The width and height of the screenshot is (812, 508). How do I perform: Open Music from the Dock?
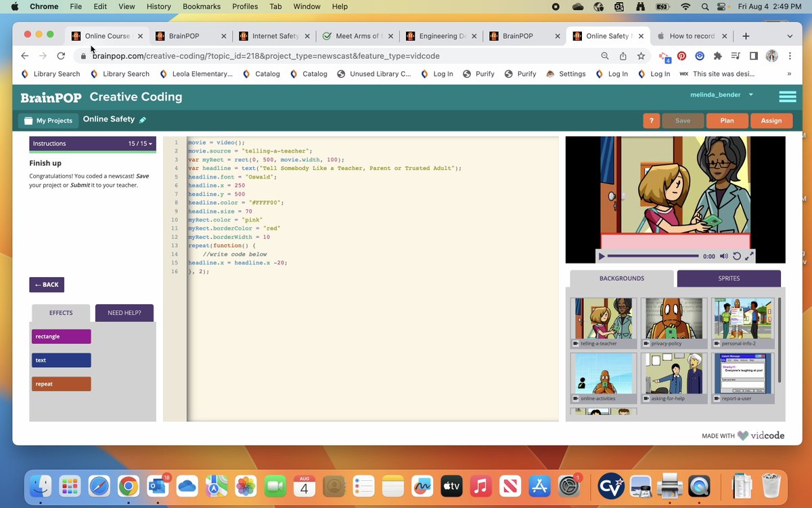click(x=480, y=486)
